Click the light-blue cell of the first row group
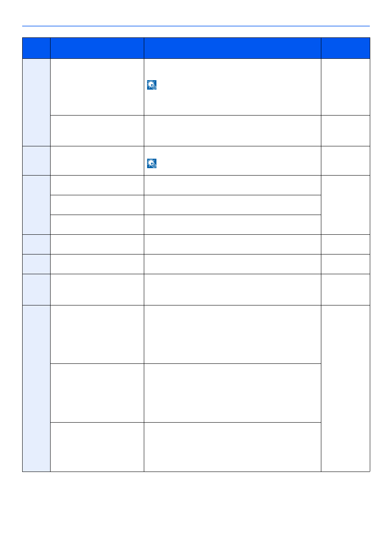Viewport: 392px width, 555px height. [36, 102]
